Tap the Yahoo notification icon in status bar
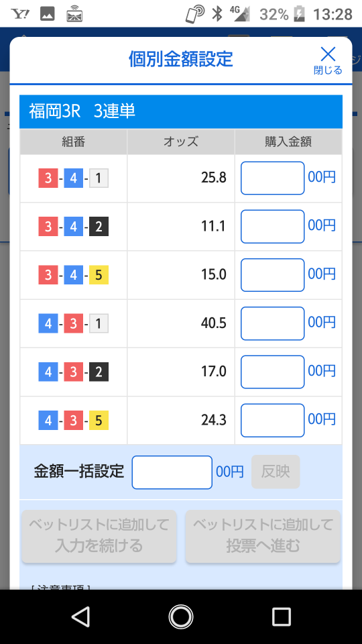The width and height of the screenshot is (362, 644). click(x=19, y=14)
